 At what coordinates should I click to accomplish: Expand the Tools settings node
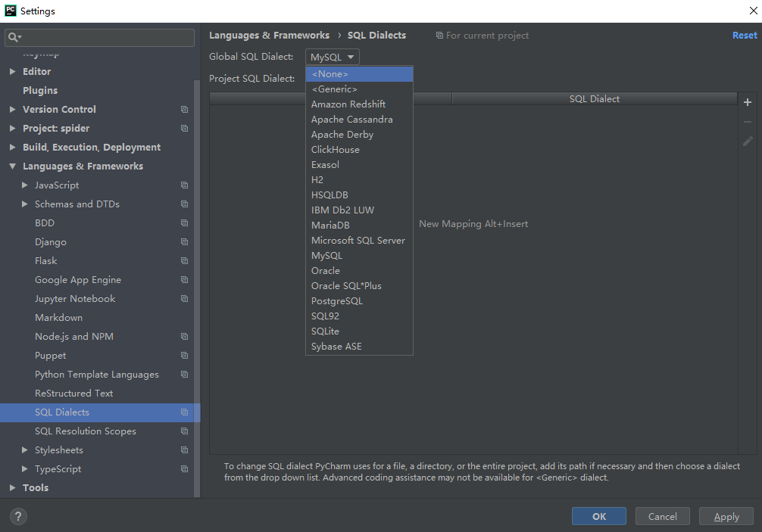pyautogui.click(x=13, y=488)
